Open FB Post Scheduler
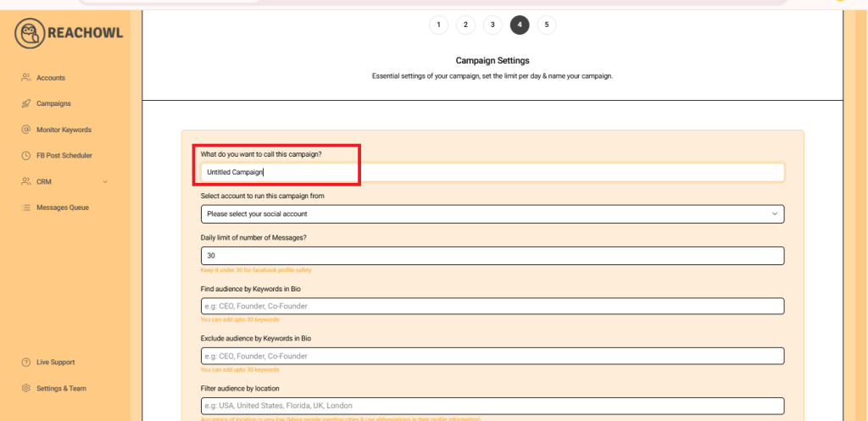The width and height of the screenshot is (868, 421). pyautogui.click(x=64, y=156)
